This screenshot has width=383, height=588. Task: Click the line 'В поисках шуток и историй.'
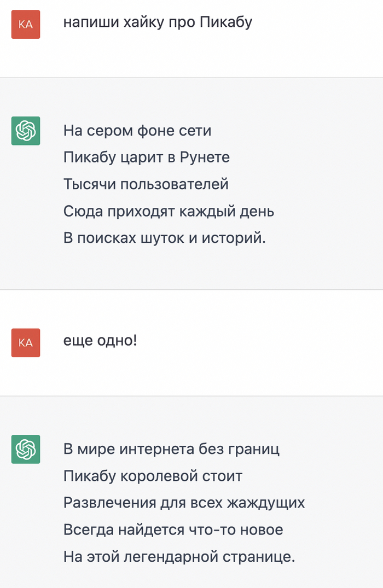[165, 238]
